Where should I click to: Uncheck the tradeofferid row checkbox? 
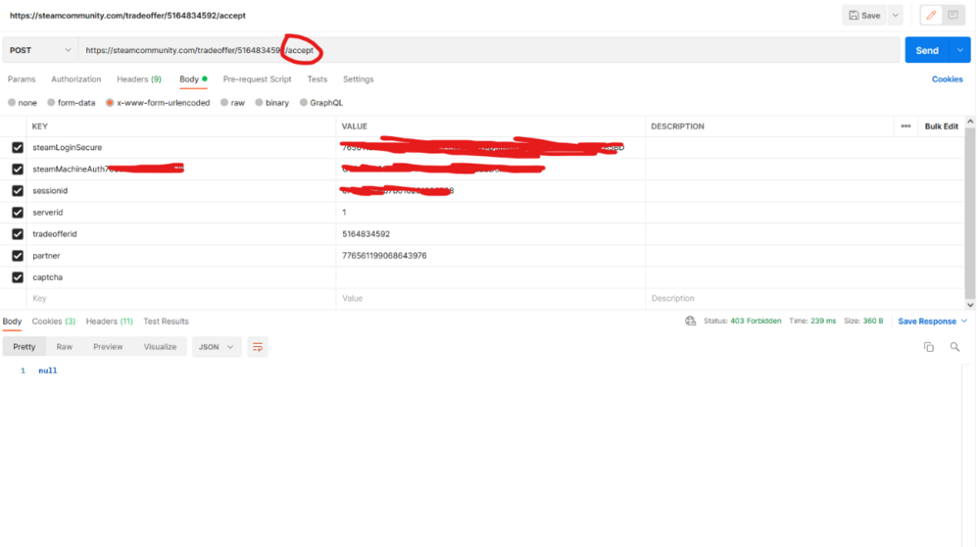[18, 234]
